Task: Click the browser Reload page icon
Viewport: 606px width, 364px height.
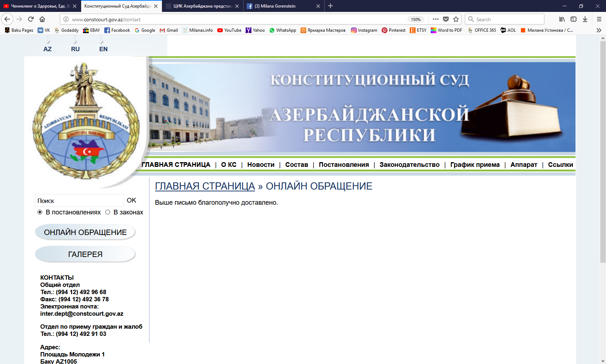Action: pyautogui.click(x=31, y=19)
